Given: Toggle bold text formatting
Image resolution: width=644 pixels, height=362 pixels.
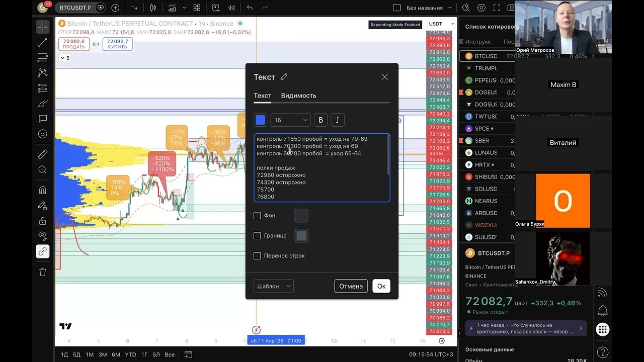Looking at the screenshot, I should [320, 120].
